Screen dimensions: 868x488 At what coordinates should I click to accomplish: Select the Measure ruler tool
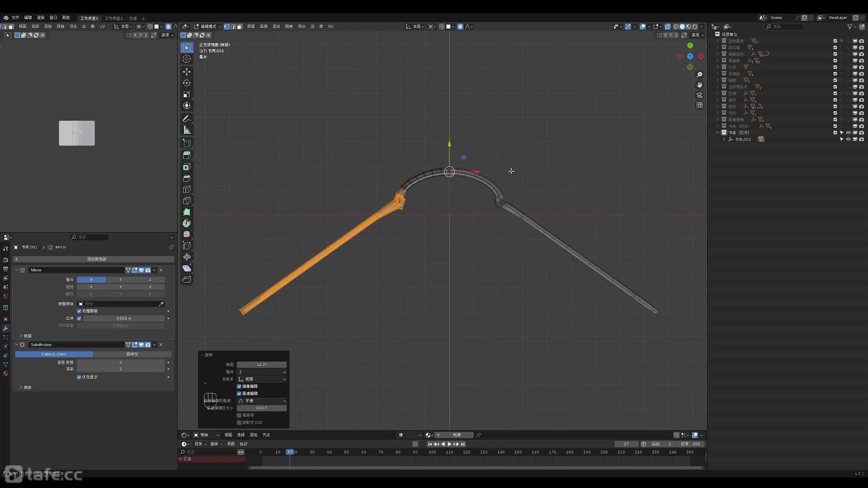(187, 130)
